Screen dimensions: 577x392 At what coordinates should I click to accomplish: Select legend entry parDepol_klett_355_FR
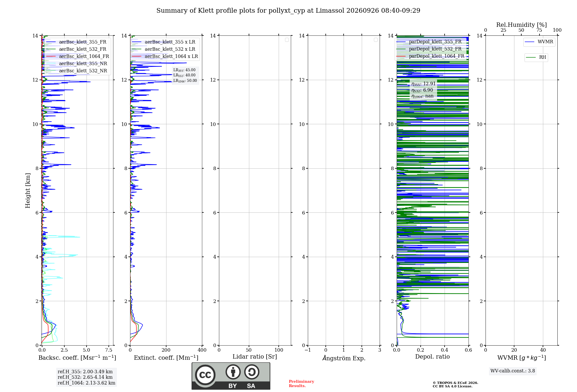tap(429, 42)
